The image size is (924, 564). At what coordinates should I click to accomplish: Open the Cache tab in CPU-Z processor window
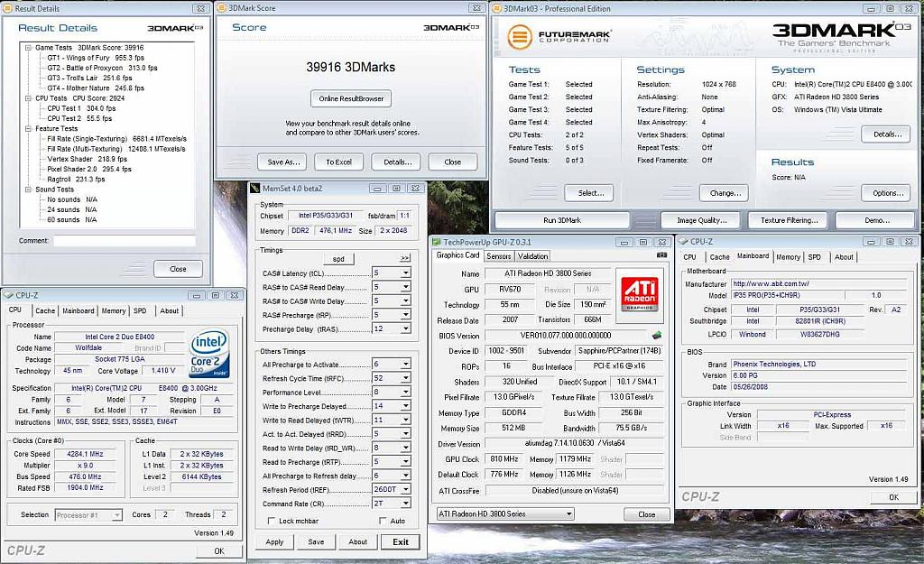45,310
